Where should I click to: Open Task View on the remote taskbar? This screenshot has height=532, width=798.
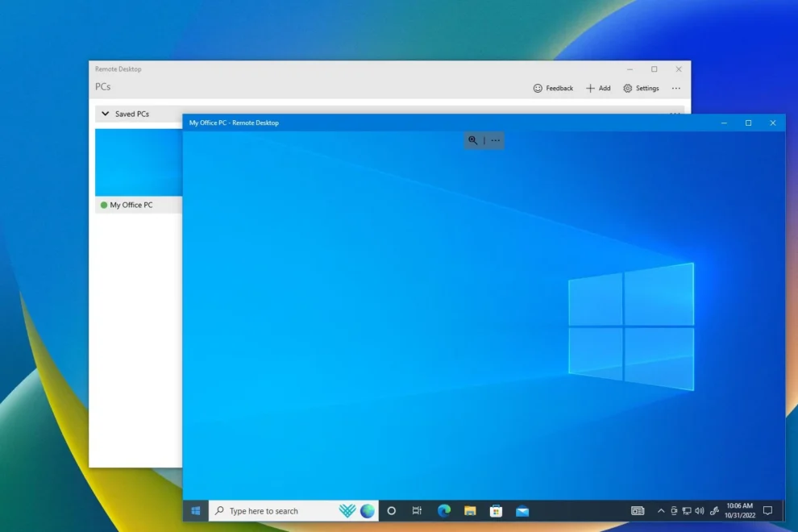417,510
